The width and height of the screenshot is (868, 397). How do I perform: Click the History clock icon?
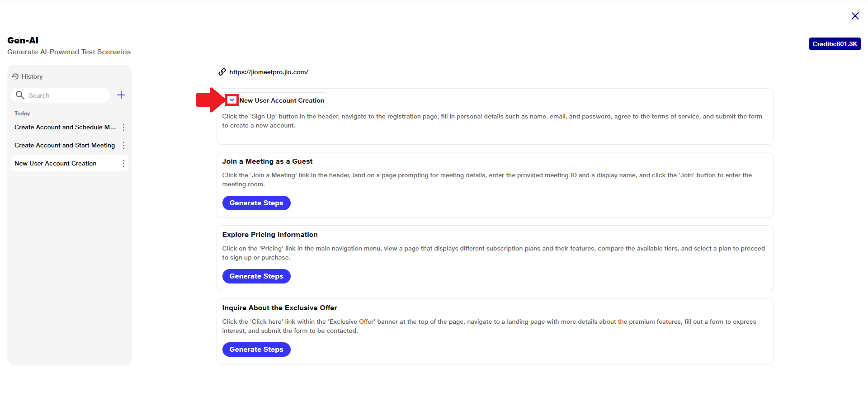click(x=15, y=76)
